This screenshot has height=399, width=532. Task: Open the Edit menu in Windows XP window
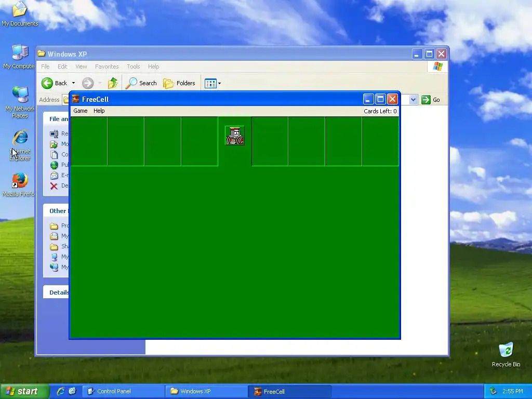[62, 66]
